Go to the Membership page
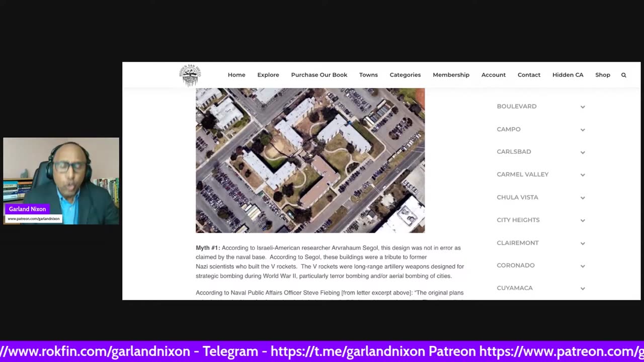 pyautogui.click(x=451, y=75)
